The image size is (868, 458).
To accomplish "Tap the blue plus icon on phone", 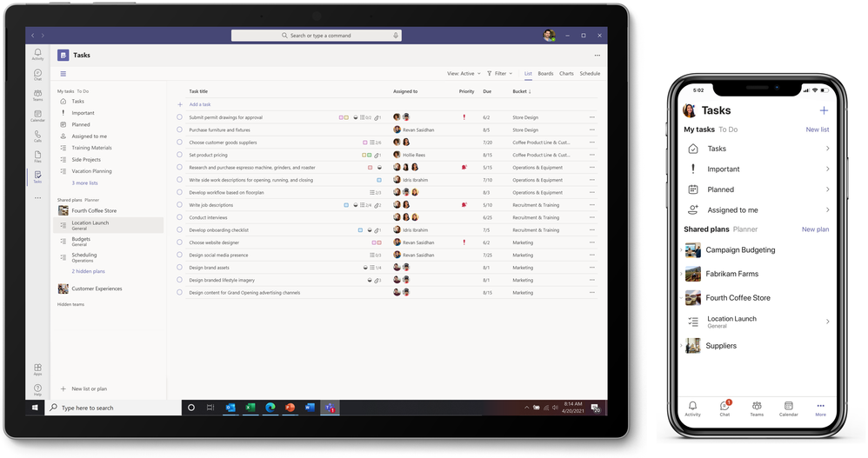I will pyautogui.click(x=824, y=110).
